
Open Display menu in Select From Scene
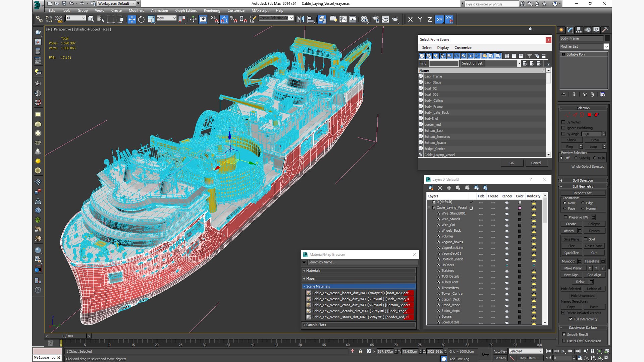tap(443, 48)
